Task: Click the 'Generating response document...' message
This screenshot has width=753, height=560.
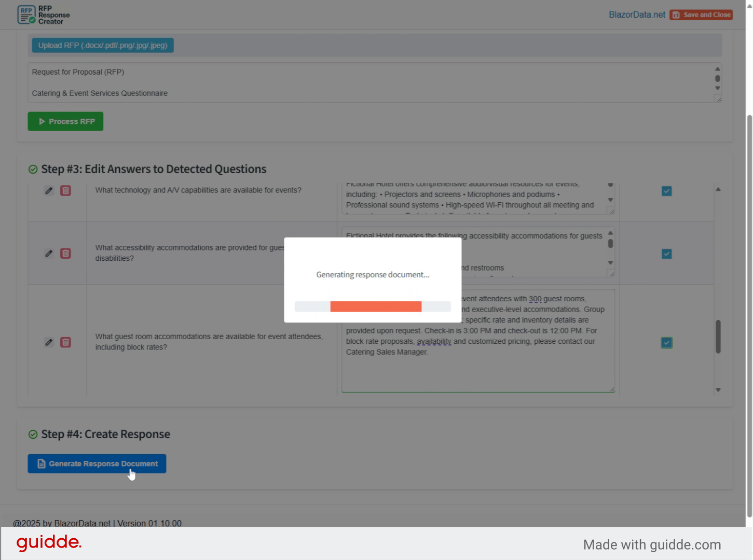Action: point(373,274)
